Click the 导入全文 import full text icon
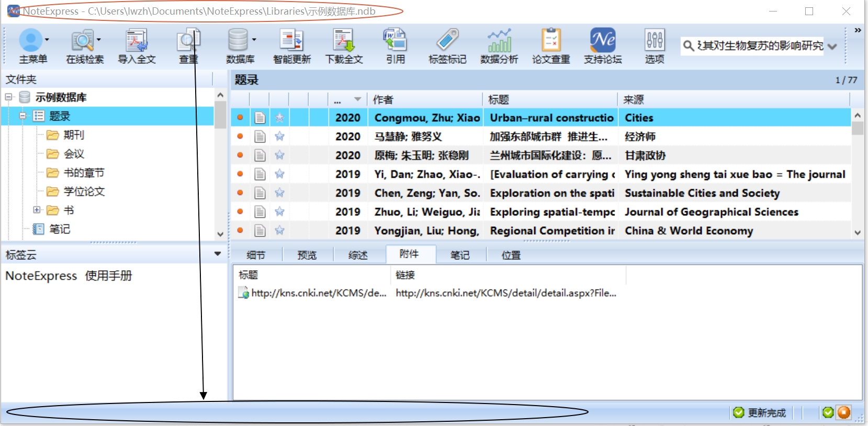 (x=137, y=40)
